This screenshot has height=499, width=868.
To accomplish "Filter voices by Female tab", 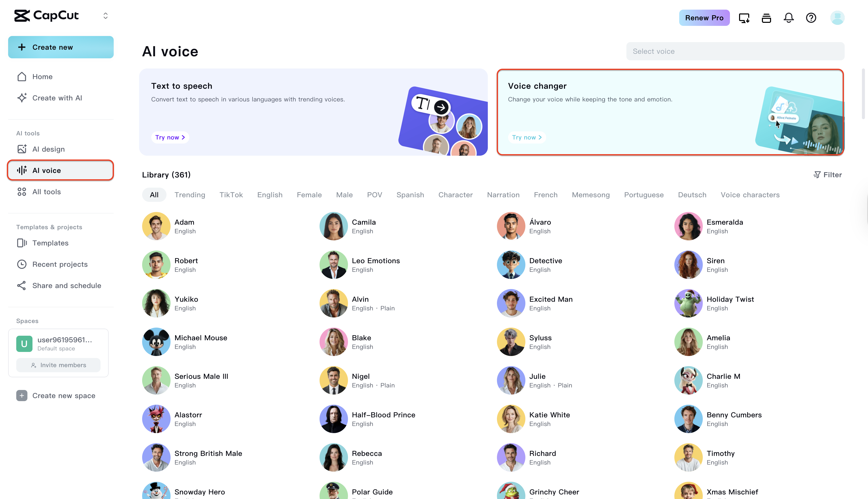I will [x=309, y=195].
